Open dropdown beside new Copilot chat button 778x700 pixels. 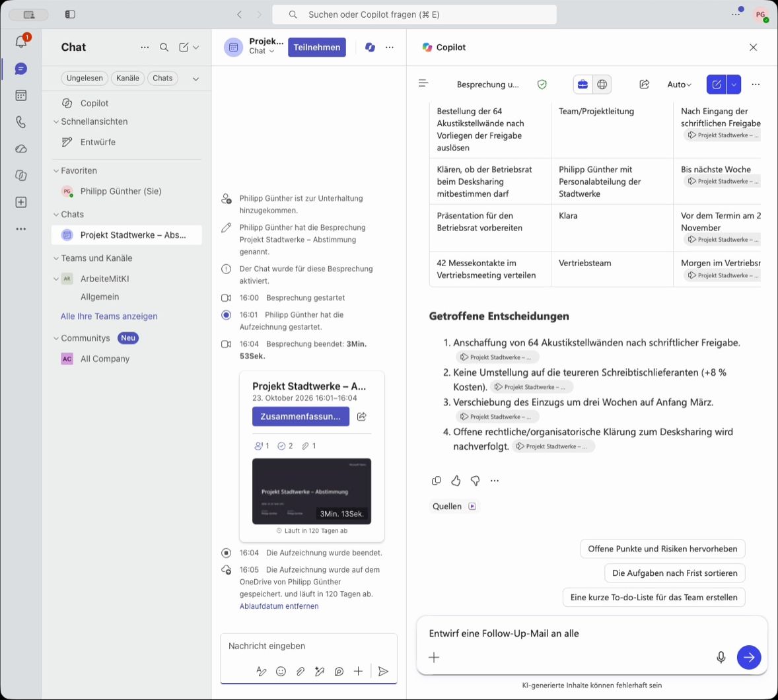(x=734, y=85)
